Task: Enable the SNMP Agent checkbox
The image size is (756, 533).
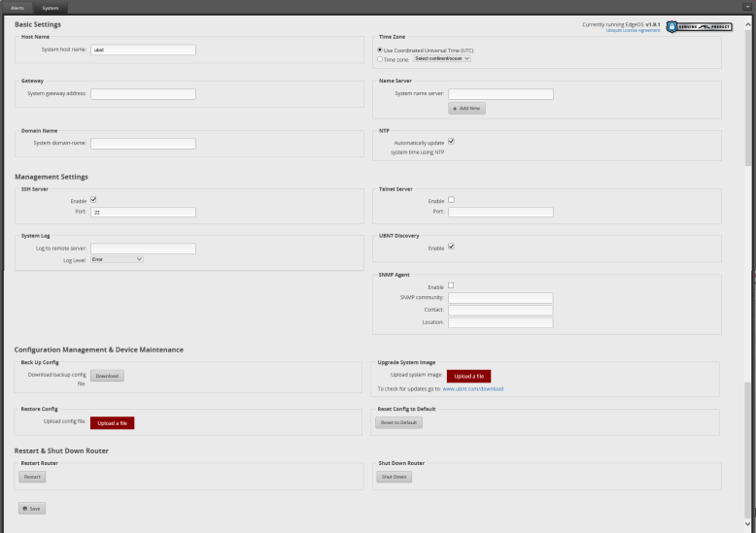Action: 451,285
